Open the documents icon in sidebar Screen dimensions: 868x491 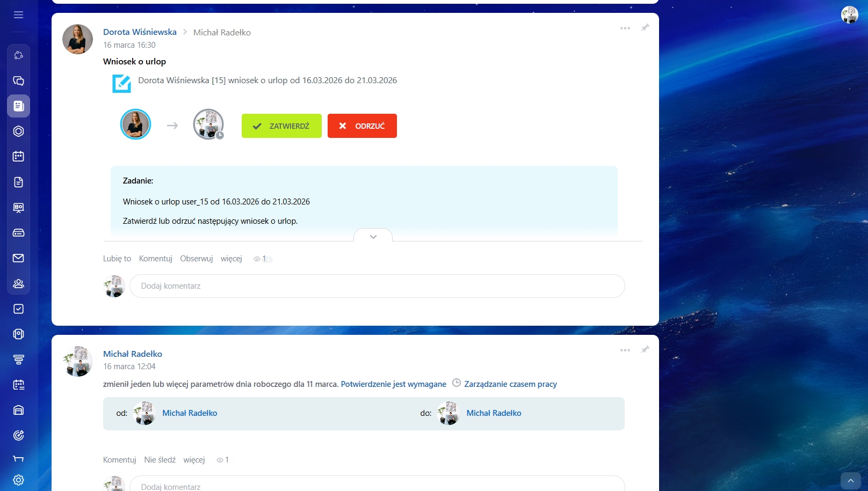pyautogui.click(x=18, y=182)
